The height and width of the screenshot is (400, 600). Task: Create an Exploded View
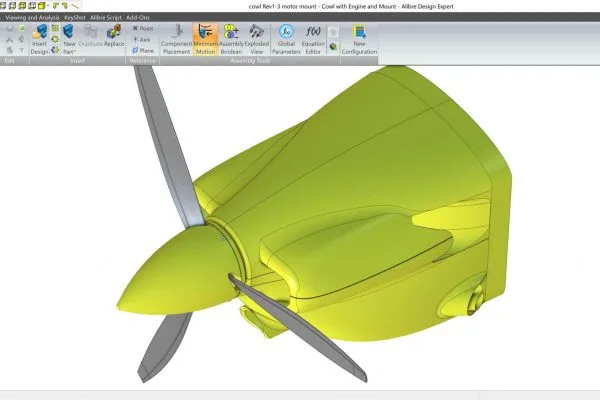click(257, 39)
